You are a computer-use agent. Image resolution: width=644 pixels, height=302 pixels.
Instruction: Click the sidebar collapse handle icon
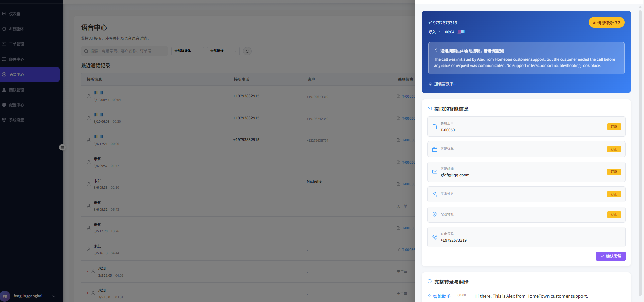(62, 147)
